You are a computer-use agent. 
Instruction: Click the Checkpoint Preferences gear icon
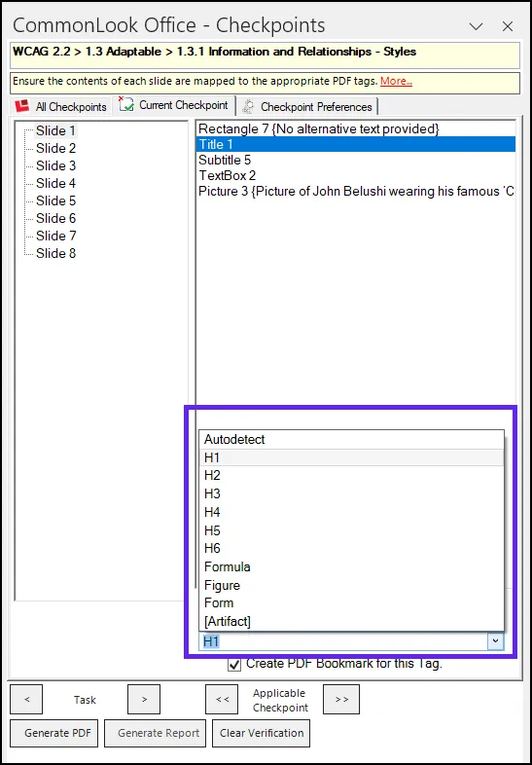pos(249,107)
